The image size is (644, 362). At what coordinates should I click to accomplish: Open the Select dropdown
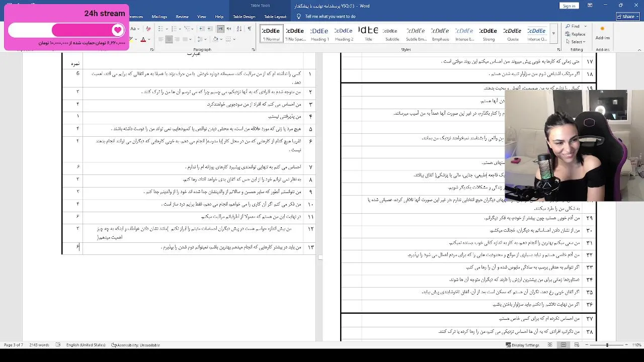pos(575,42)
